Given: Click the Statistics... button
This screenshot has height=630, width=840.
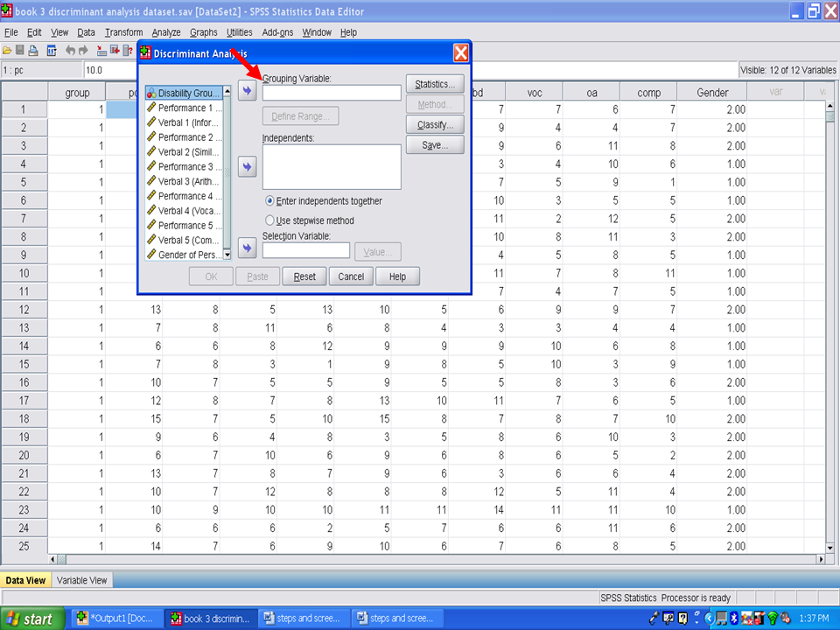Looking at the screenshot, I should click(435, 84).
